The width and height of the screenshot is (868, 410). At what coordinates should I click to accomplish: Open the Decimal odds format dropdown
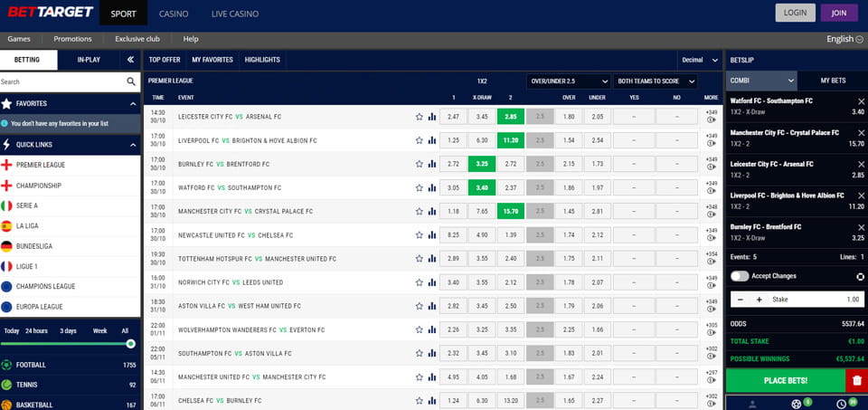[x=700, y=60]
